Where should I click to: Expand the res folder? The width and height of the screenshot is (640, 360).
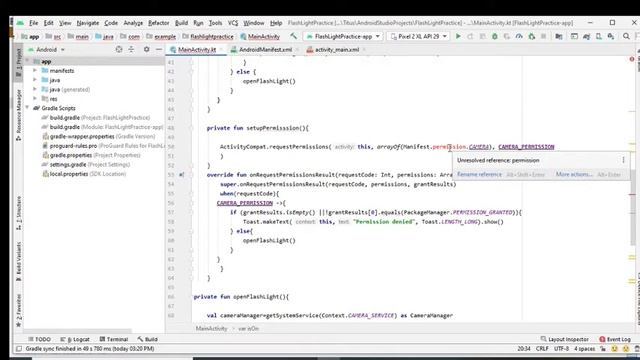point(35,99)
